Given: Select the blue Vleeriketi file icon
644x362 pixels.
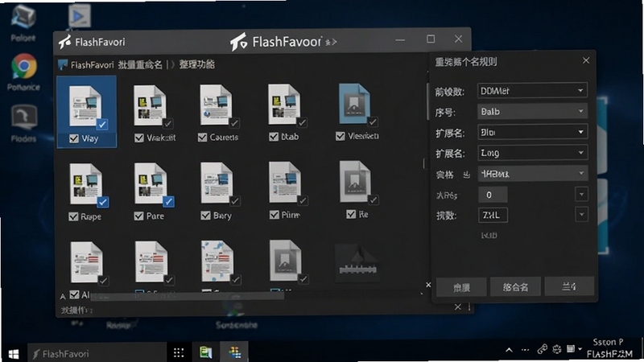Looking at the screenshot, I should pos(355,104).
